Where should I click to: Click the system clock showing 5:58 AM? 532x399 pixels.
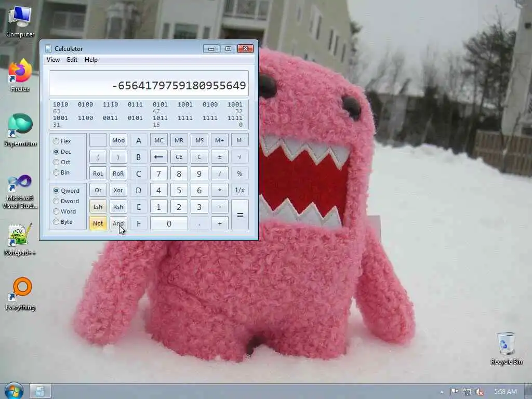[505, 392]
